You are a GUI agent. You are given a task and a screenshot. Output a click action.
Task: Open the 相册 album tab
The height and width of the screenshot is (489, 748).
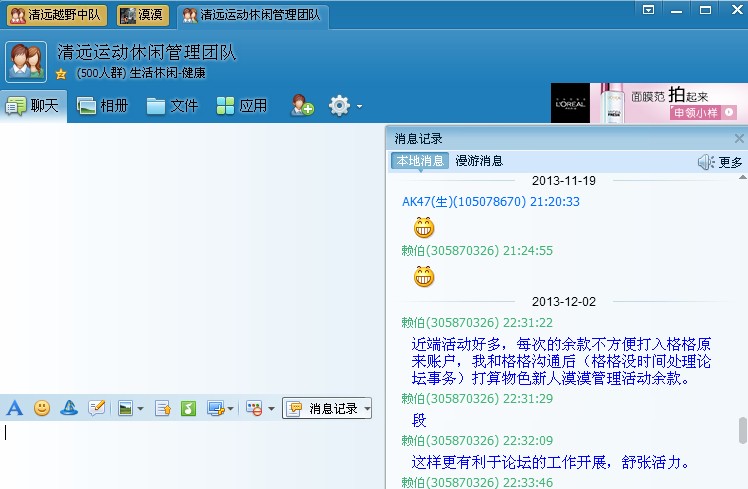click(x=103, y=106)
